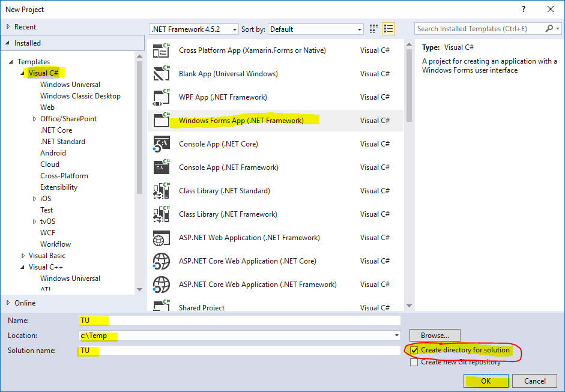Expand the Online section
The width and height of the screenshot is (565, 392).
pos(8,303)
